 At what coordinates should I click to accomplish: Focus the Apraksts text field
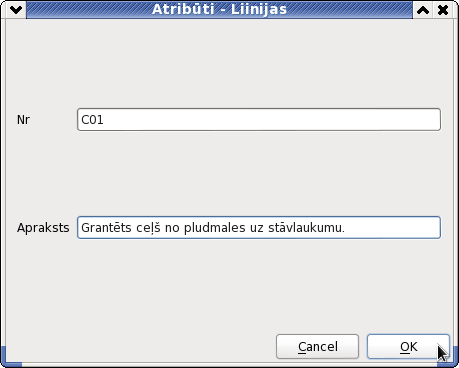coord(259,228)
